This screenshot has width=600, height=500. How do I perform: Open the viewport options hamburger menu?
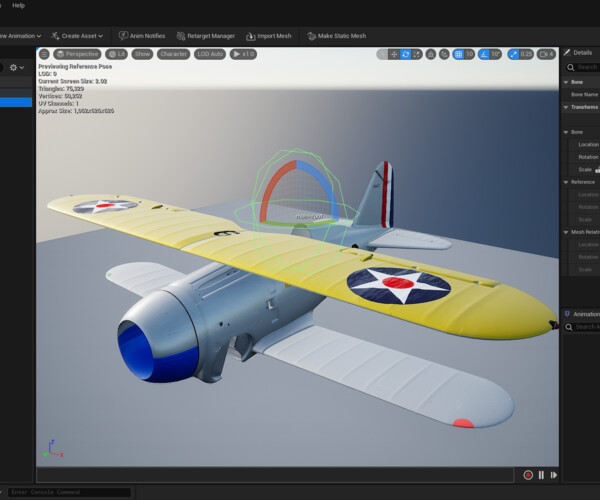[44, 54]
